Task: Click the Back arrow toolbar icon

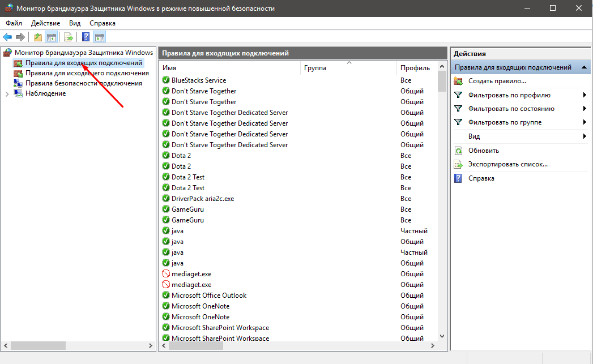Action: coord(7,37)
